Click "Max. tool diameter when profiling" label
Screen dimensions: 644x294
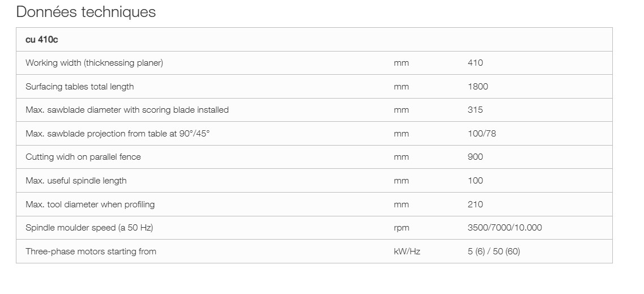click(x=90, y=204)
